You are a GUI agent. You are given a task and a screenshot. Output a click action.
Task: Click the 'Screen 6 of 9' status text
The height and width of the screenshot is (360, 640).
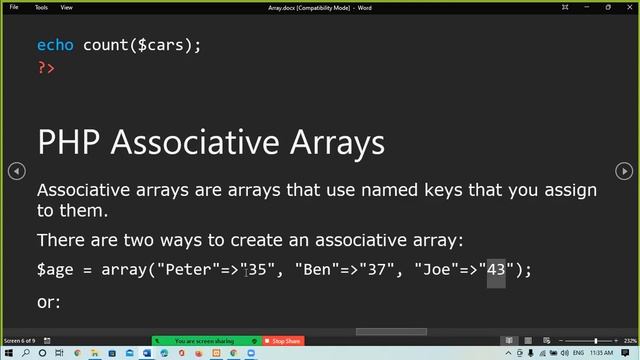pos(20,341)
